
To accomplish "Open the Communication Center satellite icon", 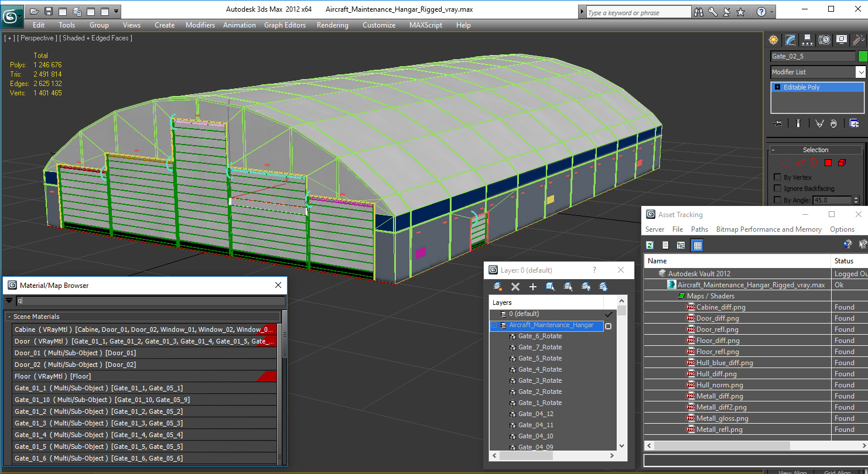I will point(727,12).
